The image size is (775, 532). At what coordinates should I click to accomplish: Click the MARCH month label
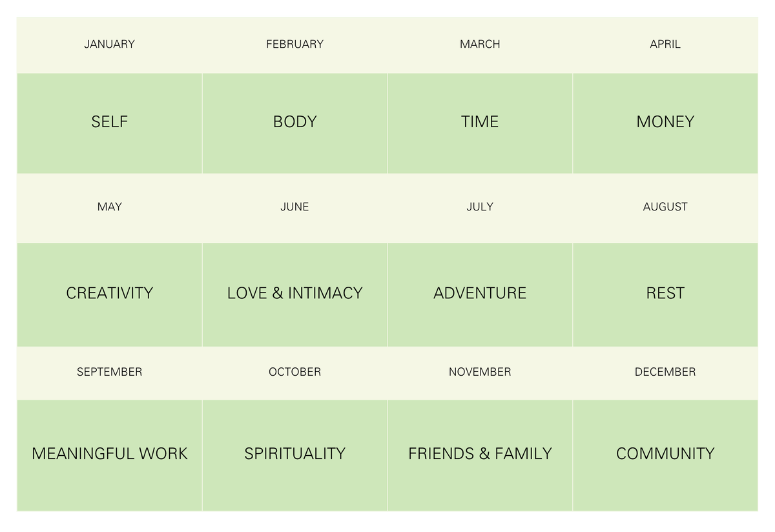480,45
